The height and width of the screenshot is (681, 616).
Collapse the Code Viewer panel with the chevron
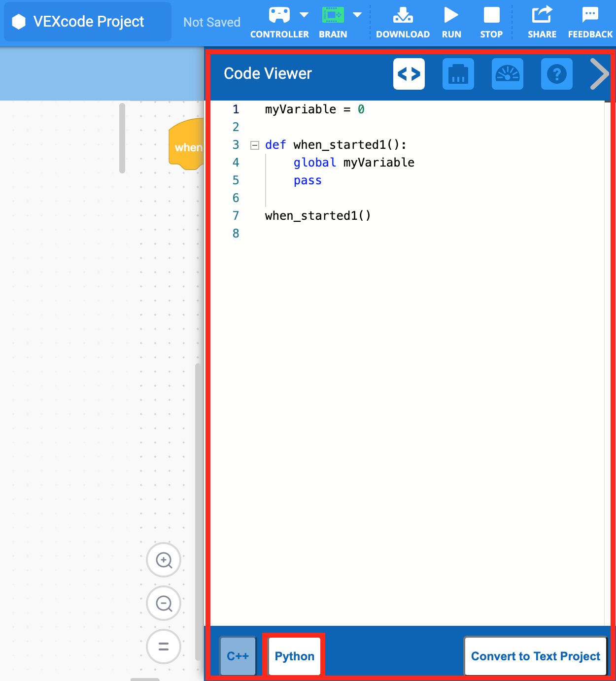599,74
